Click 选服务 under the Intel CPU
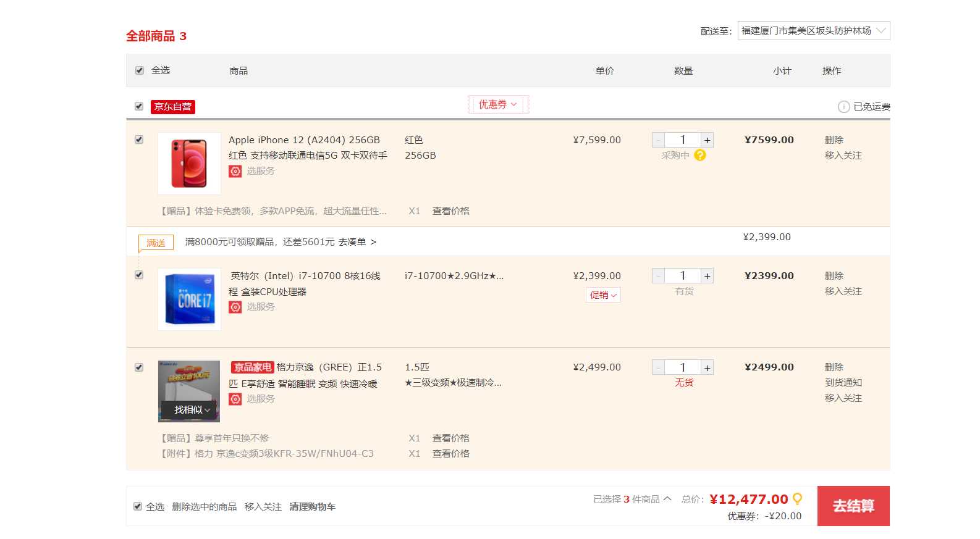980x539 pixels. click(x=261, y=307)
